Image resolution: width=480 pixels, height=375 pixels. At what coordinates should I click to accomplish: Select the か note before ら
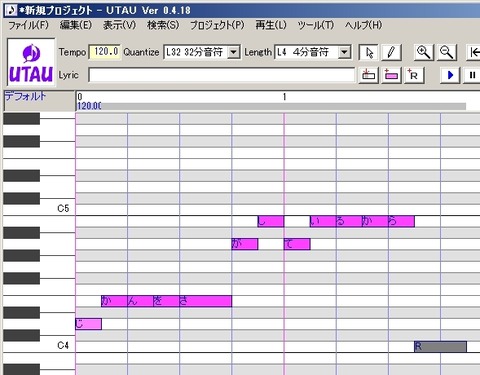click(x=375, y=221)
